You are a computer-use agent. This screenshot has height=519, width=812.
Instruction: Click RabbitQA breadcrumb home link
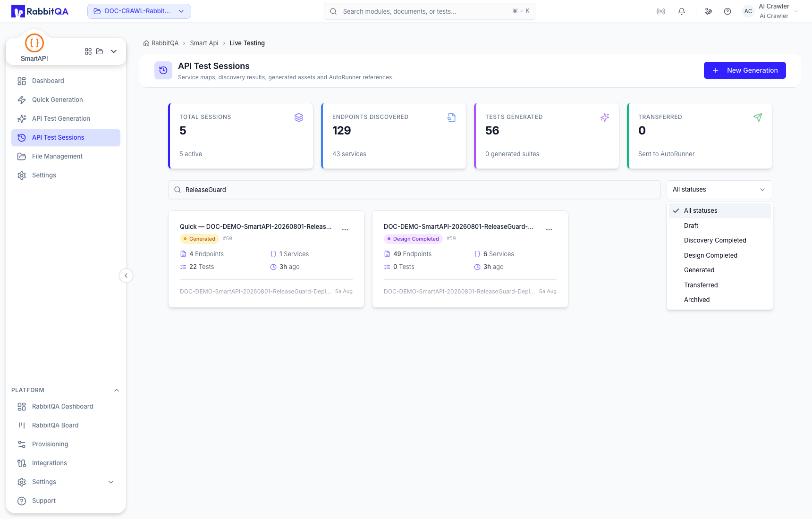click(x=161, y=43)
